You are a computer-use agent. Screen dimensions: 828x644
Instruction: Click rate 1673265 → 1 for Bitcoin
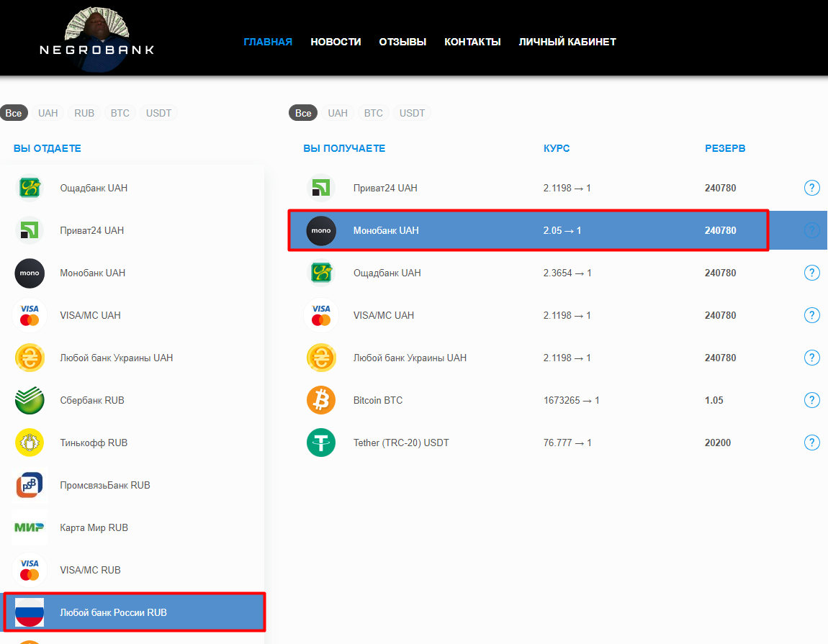[572, 400]
